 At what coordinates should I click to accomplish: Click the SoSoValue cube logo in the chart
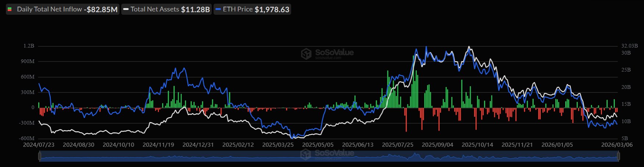(306, 54)
